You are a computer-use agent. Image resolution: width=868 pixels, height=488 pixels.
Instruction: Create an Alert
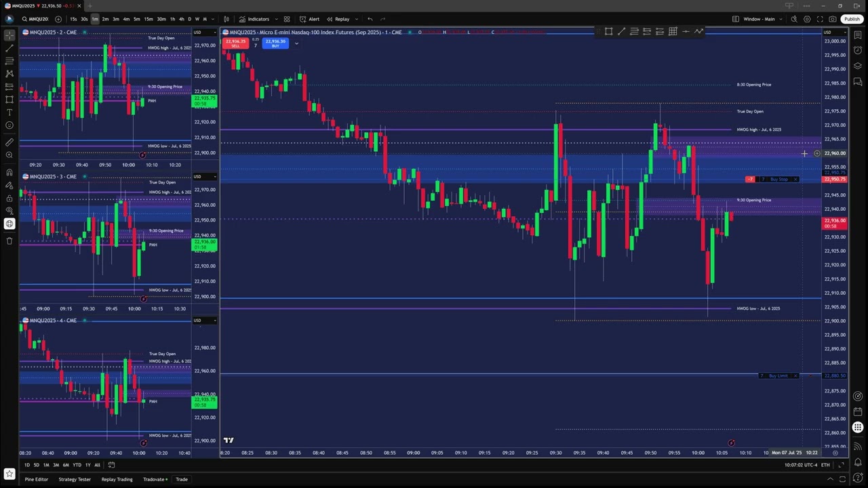point(309,19)
